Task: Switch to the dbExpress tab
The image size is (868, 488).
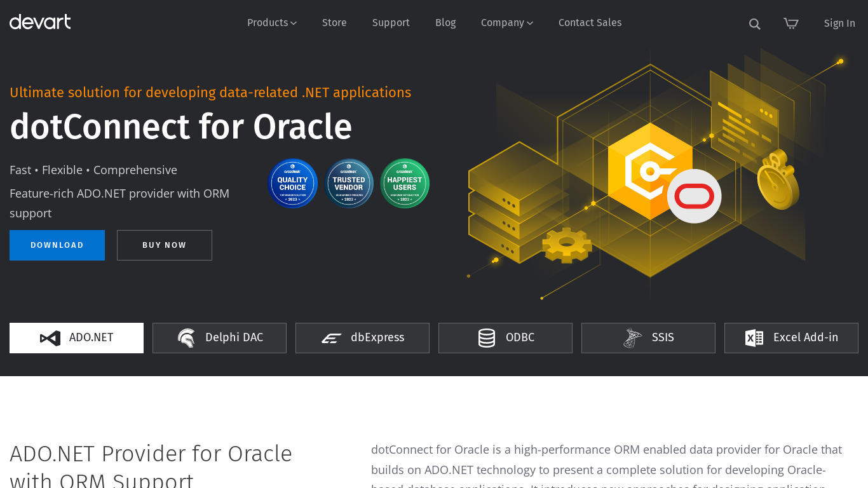Action: click(362, 338)
